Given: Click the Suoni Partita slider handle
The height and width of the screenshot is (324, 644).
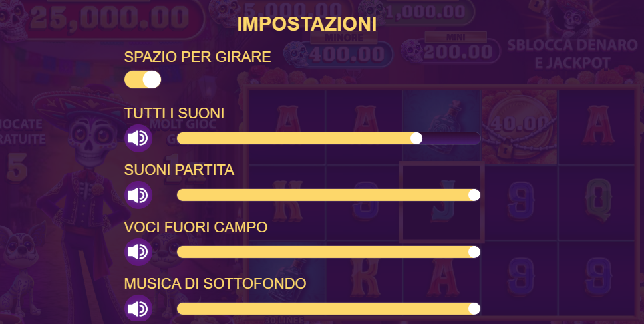Looking at the screenshot, I should coord(474,195).
